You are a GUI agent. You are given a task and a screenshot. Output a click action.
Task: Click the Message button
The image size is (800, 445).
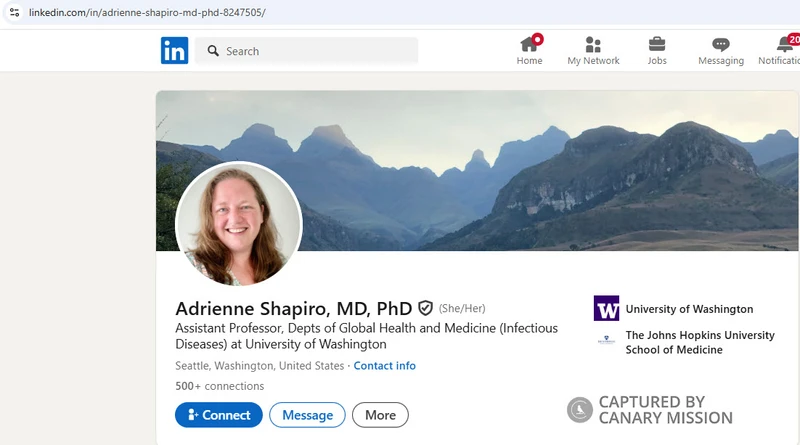pyautogui.click(x=307, y=415)
